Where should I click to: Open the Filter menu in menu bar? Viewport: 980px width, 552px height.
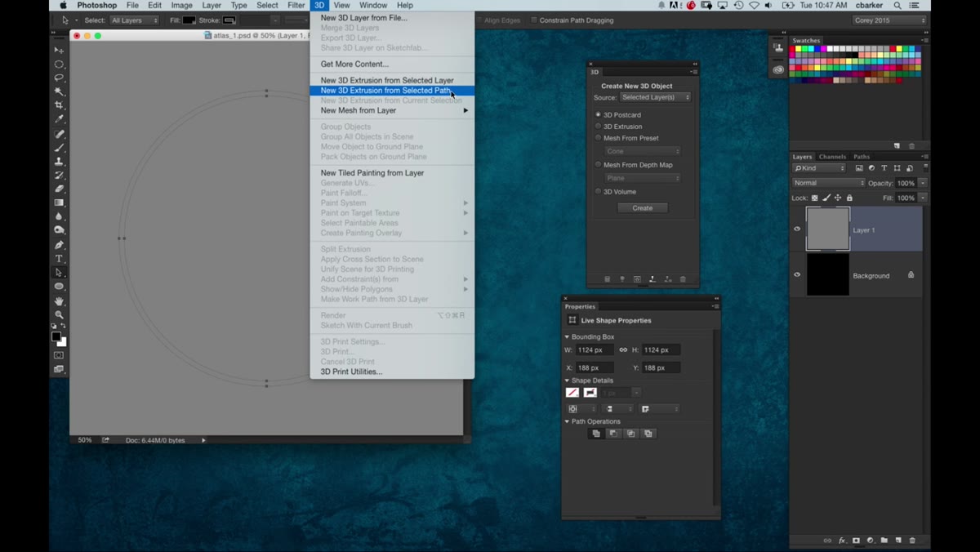pyautogui.click(x=296, y=5)
